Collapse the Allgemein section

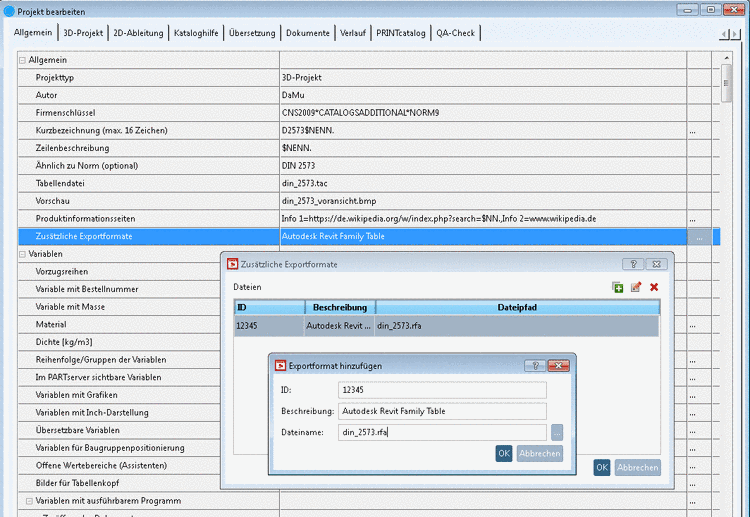pyautogui.click(x=22, y=60)
